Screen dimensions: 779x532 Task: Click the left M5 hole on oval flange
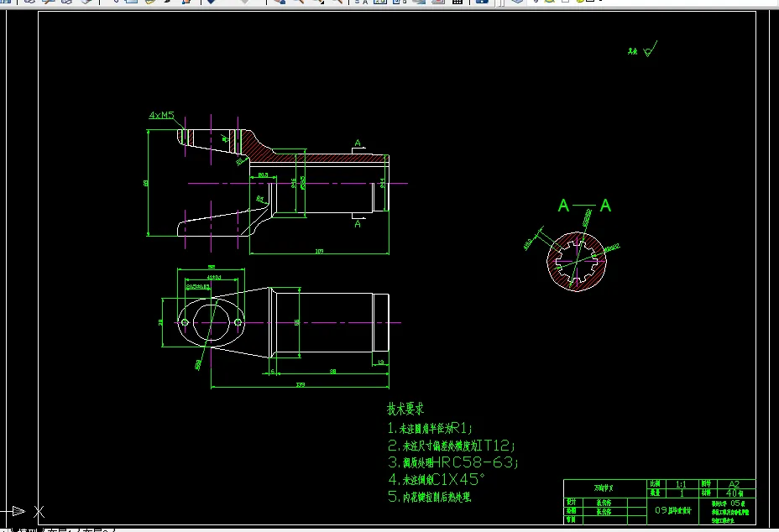(185, 322)
